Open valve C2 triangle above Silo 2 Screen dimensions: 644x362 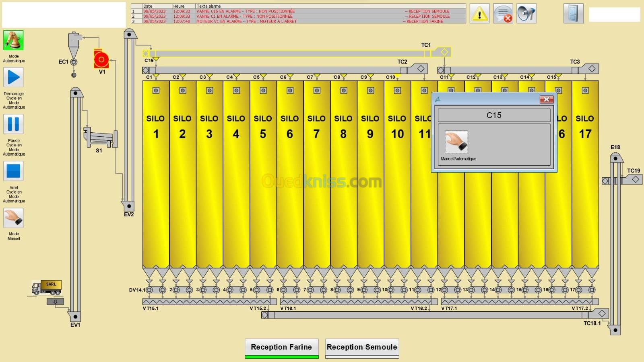[x=183, y=76]
